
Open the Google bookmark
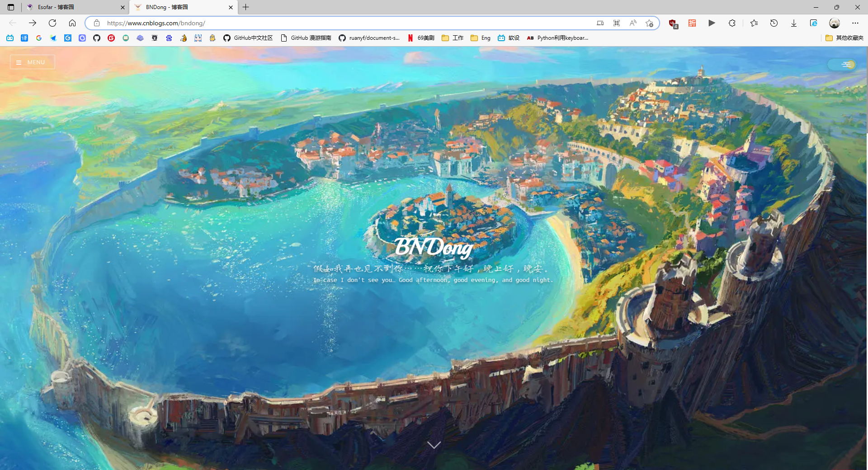click(39, 38)
